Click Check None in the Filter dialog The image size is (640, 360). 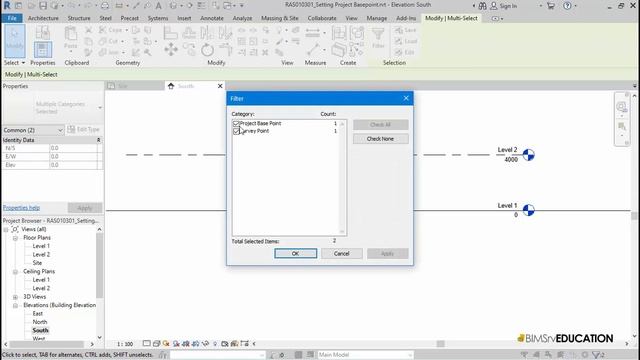pos(380,139)
